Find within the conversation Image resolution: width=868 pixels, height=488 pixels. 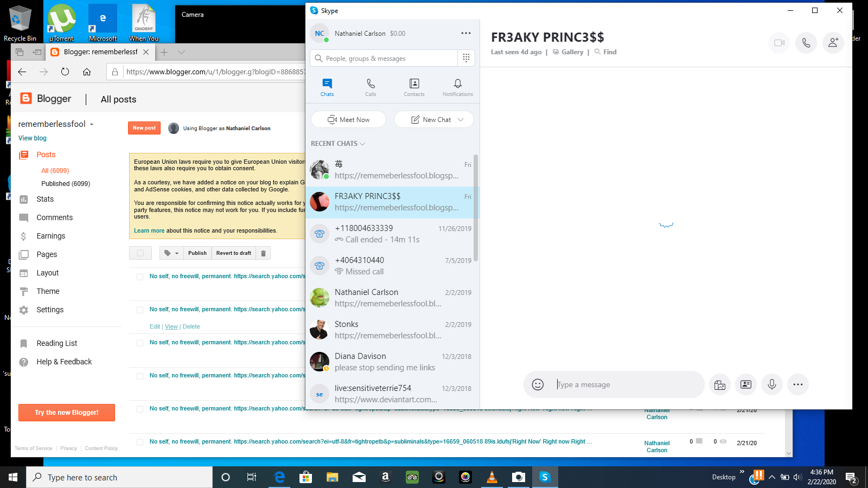[x=605, y=52]
